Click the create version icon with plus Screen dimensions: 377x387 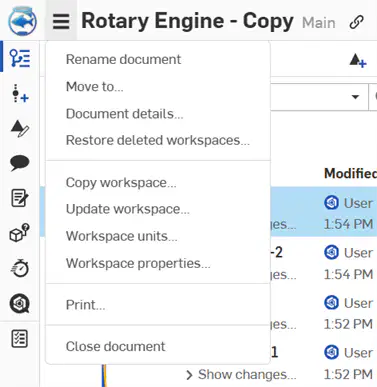358,61
